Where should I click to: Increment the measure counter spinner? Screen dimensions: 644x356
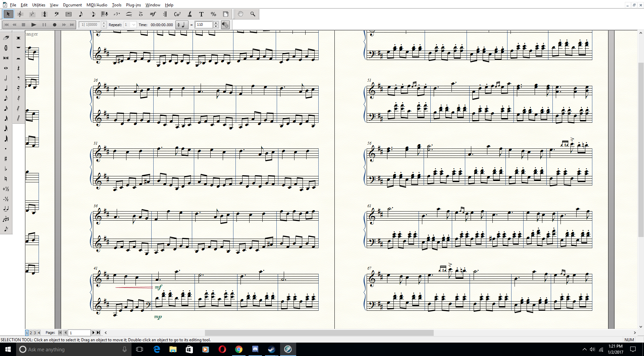tap(104, 23)
